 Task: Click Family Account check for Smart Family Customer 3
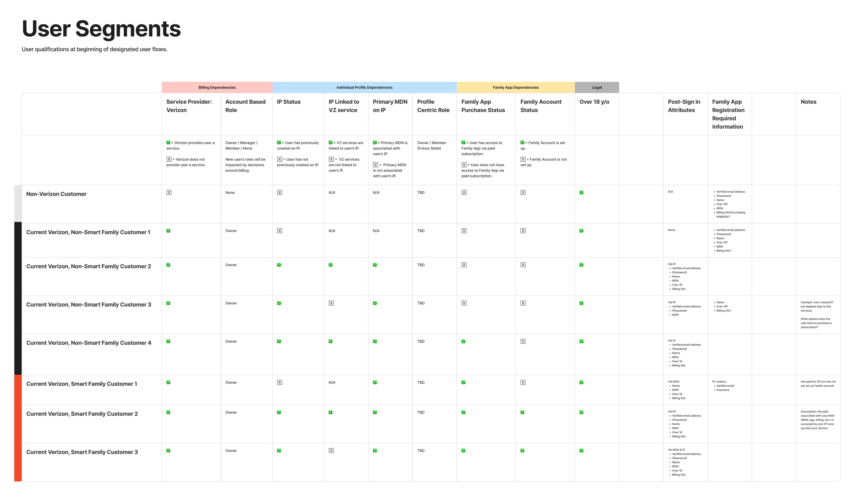click(x=522, y=451)
